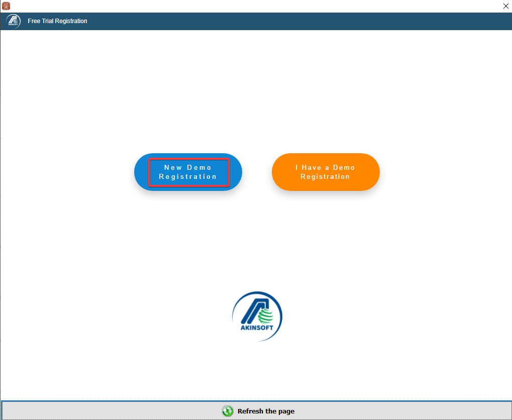This screenshot has height=420, width=512.
Task: Click the large AKINSOFT logo at center
Action: [x=257, y=316]
